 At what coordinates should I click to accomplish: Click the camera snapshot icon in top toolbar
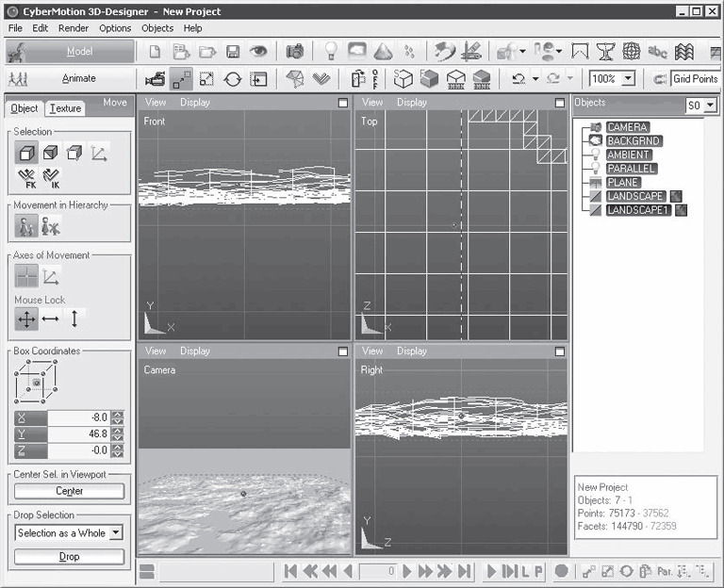coord(295,52)
